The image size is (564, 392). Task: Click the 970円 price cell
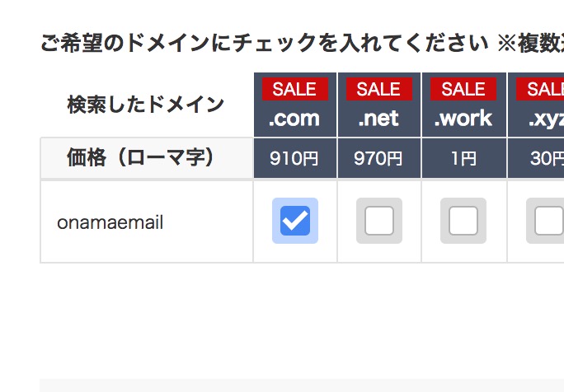[x=379, y=158]
